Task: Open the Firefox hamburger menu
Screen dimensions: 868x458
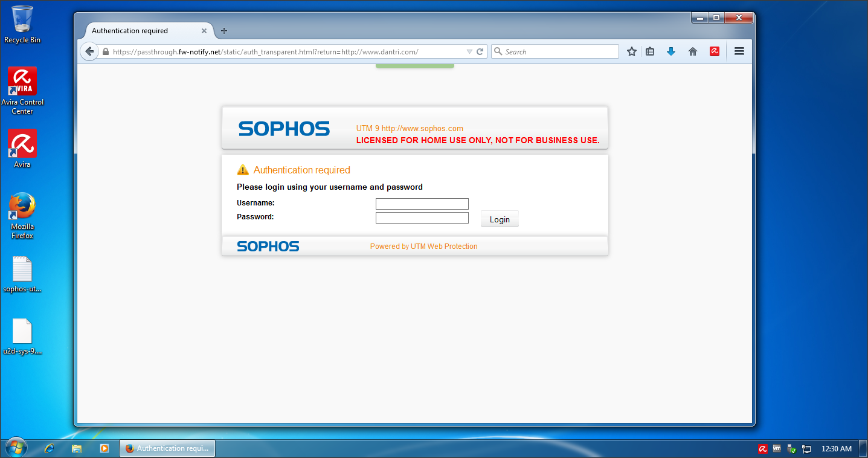Action: click(x=739, y=52)
